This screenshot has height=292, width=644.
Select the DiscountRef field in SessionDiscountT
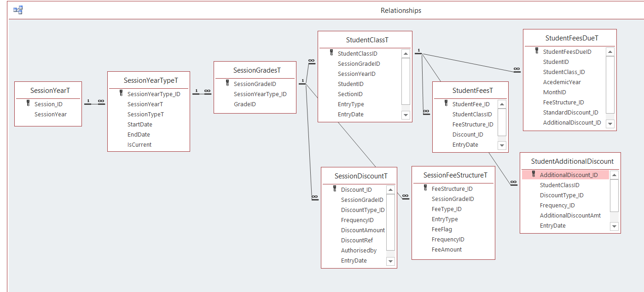357,240
